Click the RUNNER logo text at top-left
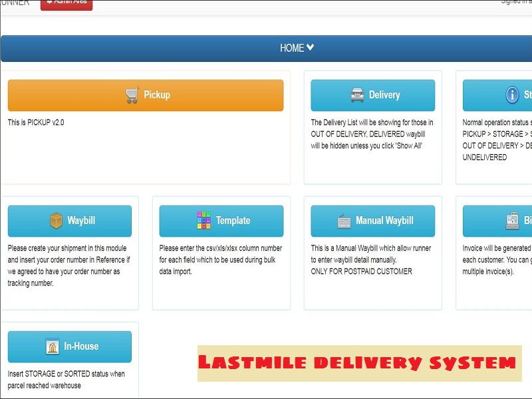This screenshot has height=399, width=532. coord(15,3)
